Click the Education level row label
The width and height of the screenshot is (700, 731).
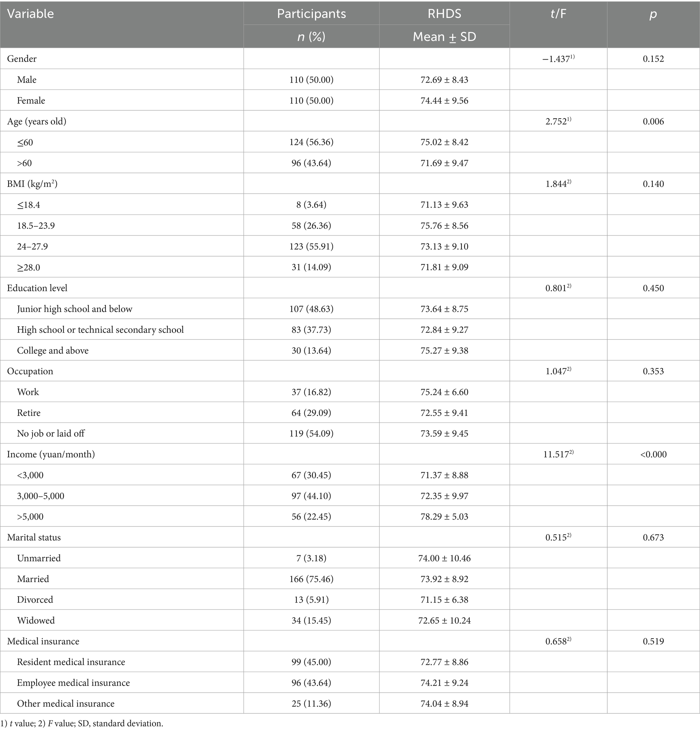37,288
